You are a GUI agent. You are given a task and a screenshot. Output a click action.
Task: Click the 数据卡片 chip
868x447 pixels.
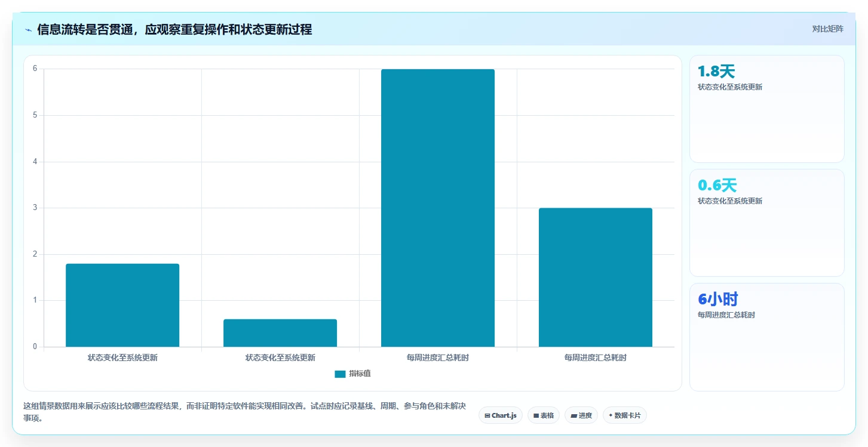[624, 415]
